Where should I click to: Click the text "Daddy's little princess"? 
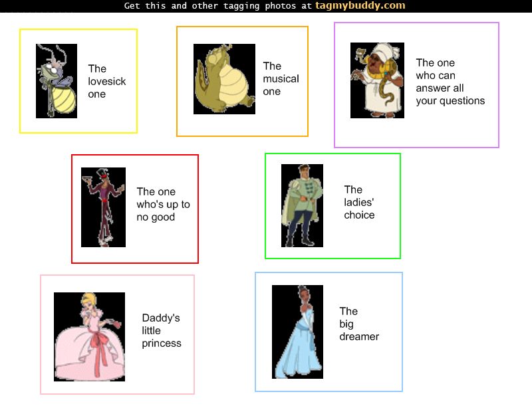point(162,331)
